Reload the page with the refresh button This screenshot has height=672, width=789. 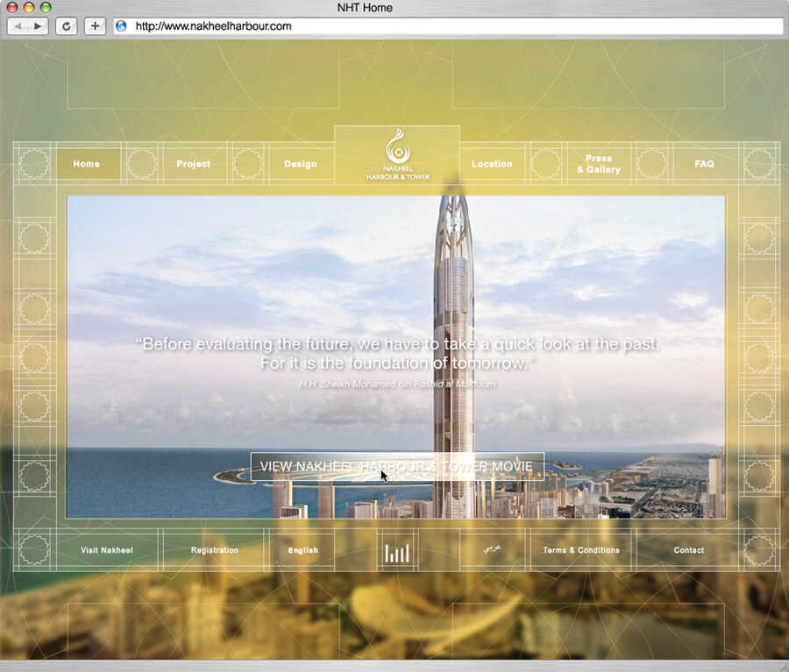(66, 26)
